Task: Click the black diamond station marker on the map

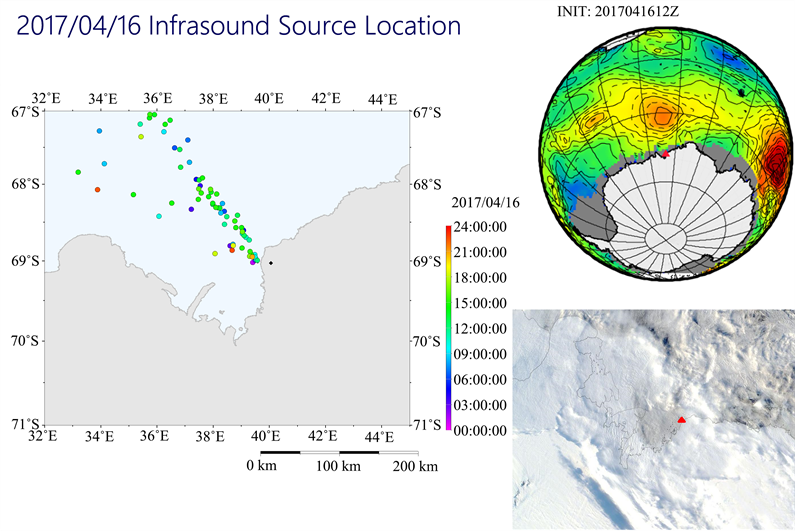Action: pos(271,263)
